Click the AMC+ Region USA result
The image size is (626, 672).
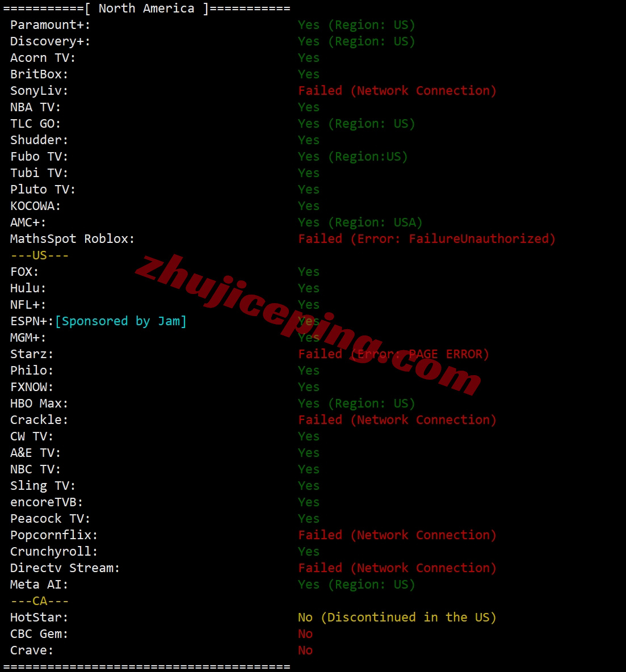tap(360, 222)
